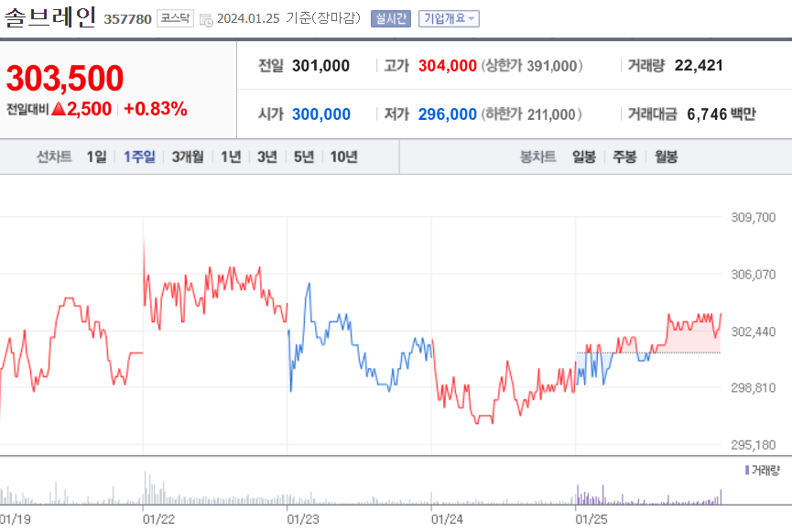Click the 거래량 volume legend marker
This screenshot has height=532, width=792.
click(747, 471)
